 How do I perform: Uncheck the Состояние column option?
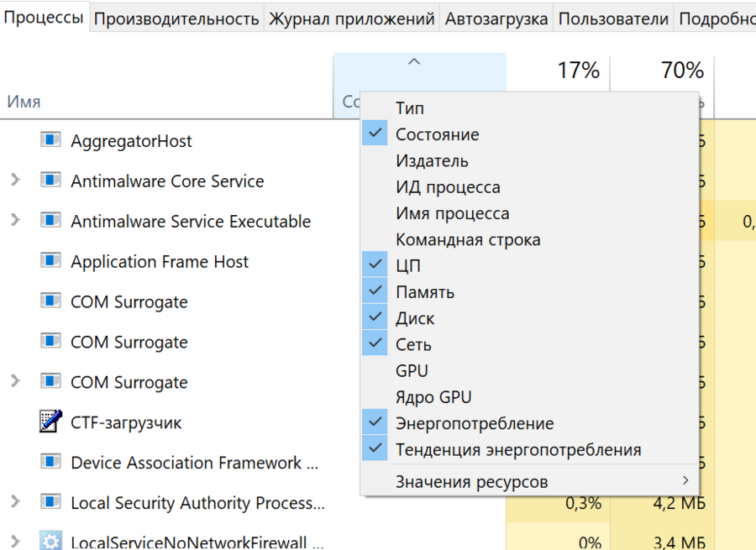437,134
